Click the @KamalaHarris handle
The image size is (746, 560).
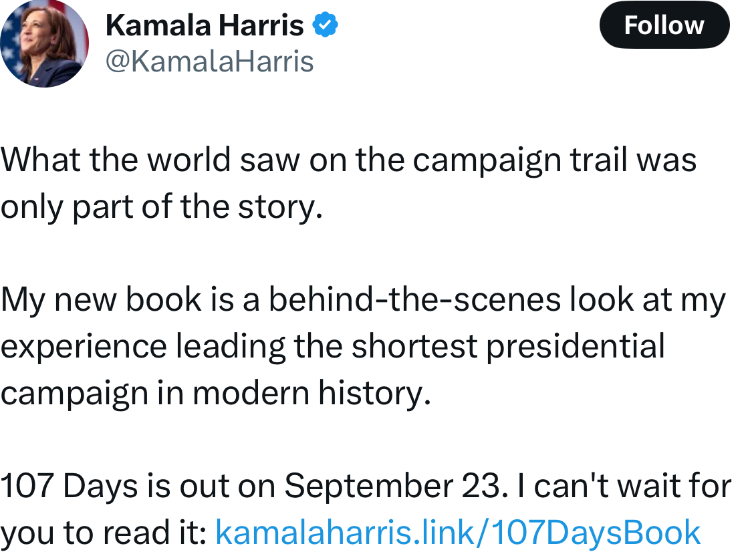click(209, 61)
